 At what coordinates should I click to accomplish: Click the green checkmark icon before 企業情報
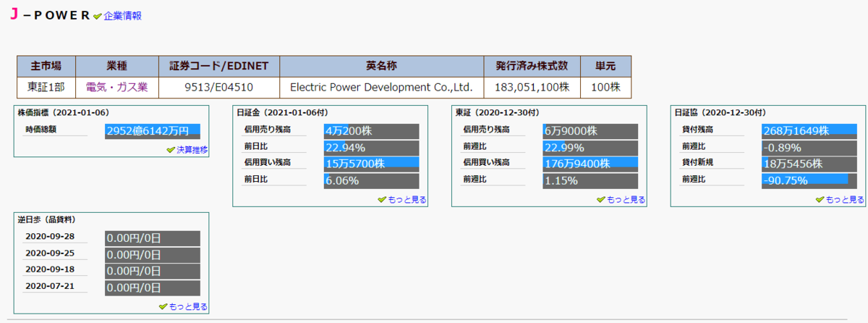pyautogui.click(x=98, y=16)
